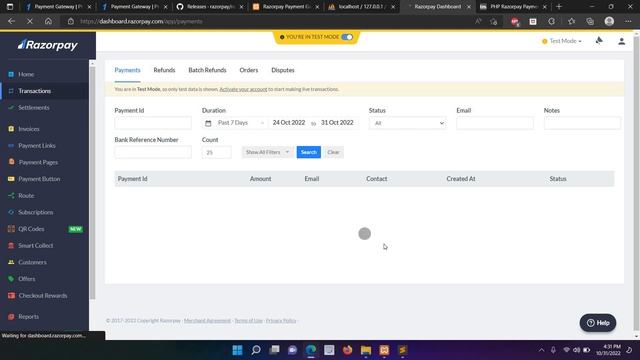Switch to the Batch Refunds tab
This screenshot has height=360, width=640.
coord(207,70)
